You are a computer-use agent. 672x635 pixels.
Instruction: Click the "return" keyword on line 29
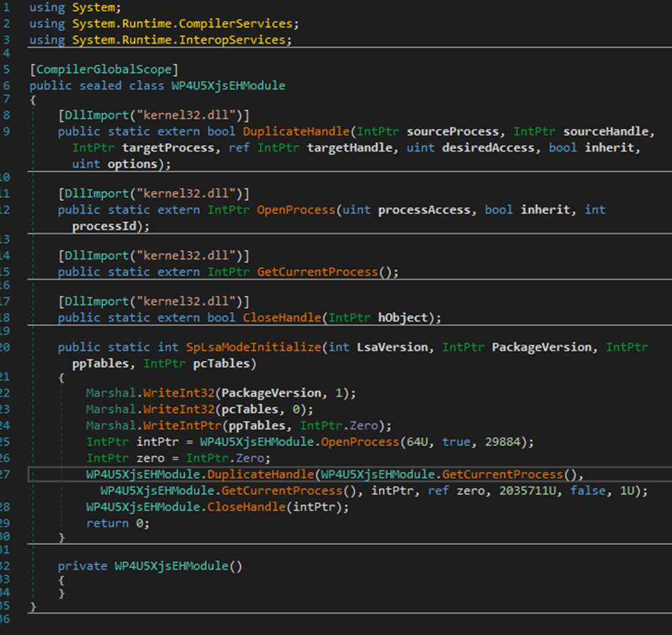[x=107, y=523]
